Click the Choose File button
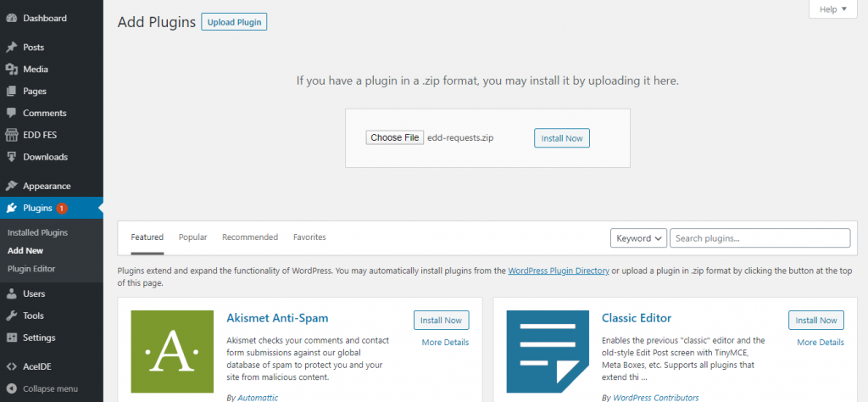868x402 pixels. tap(395, 138)
